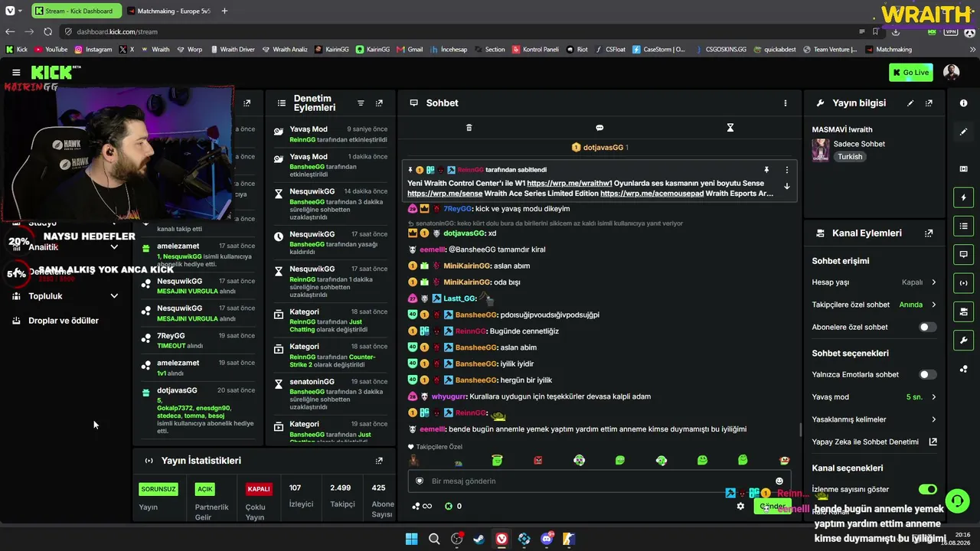Open Gmail bookmark
The width and height of the screenshot is (980, 551).
click(410, 49)
